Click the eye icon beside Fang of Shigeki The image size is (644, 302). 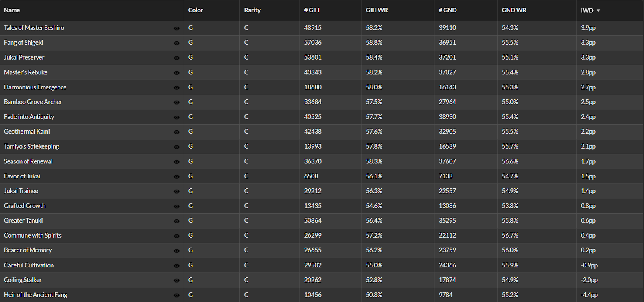point(176,43)
